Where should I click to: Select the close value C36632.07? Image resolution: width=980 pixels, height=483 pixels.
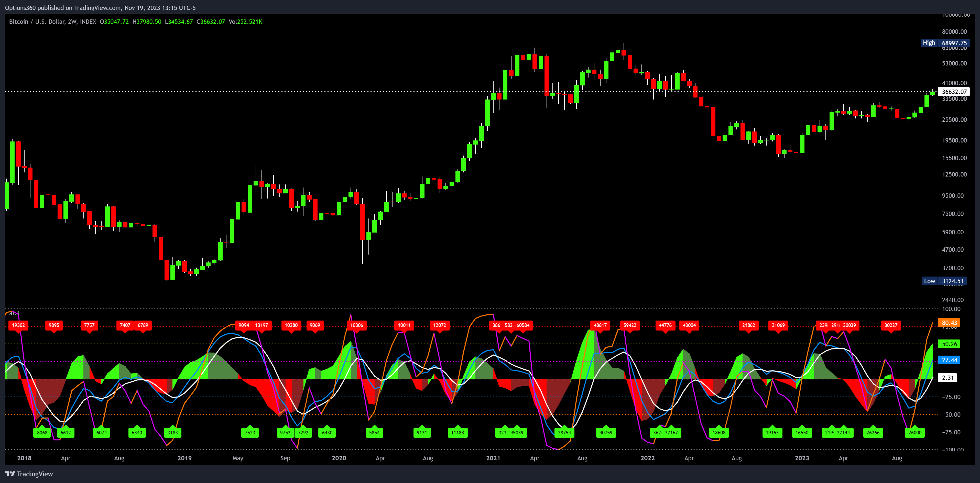(x=211, y=22)
